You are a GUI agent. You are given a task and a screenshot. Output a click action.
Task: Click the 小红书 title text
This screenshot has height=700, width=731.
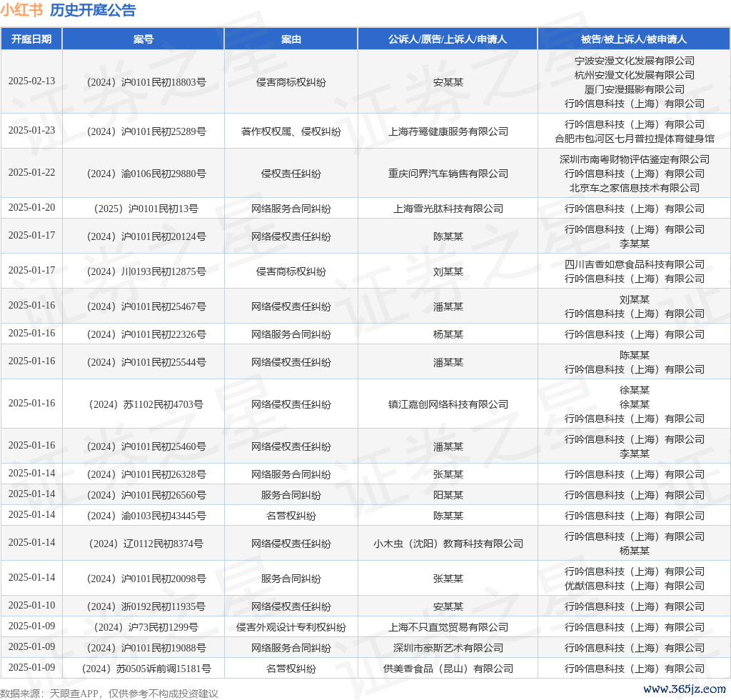(21, 10)
